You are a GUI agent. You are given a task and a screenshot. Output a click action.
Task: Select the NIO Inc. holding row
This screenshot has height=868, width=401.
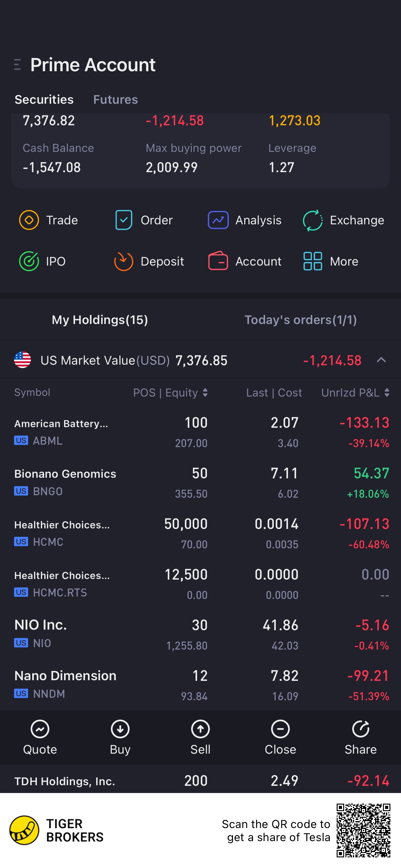click(201, 634)
